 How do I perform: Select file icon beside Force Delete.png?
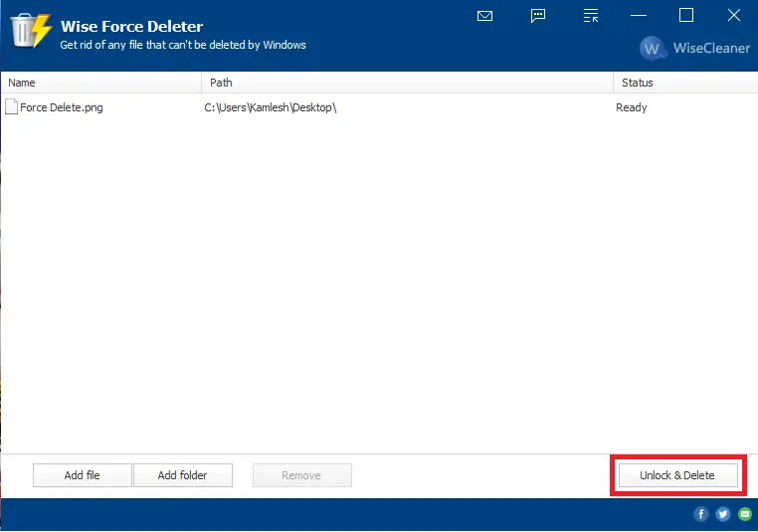point(11,106)
